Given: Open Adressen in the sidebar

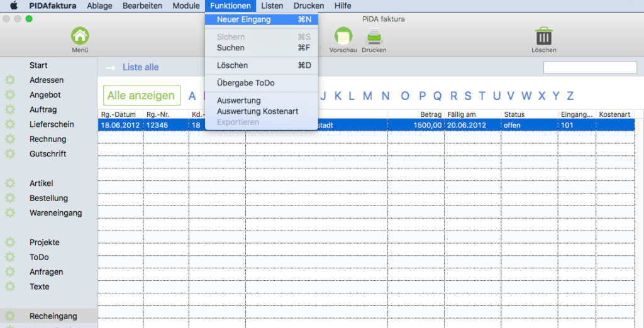Looking at the screenshot, I should point(47,80).
